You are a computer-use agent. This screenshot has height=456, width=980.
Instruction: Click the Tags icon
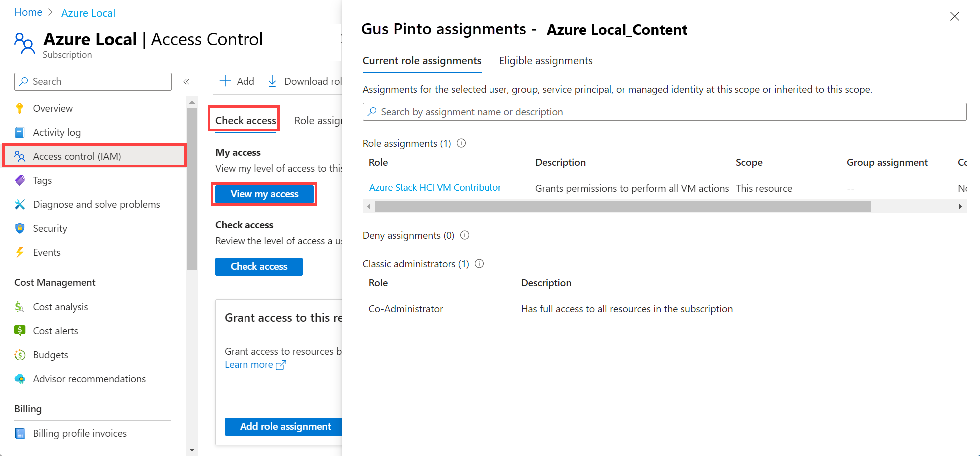pyautogui.click(x=20, y=180)
